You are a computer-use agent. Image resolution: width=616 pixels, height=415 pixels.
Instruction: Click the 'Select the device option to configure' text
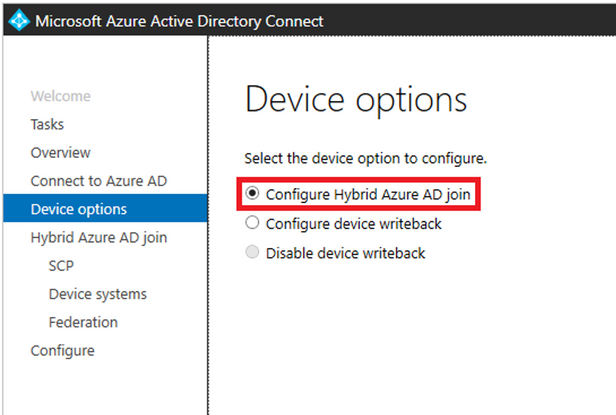coord(365,158)
